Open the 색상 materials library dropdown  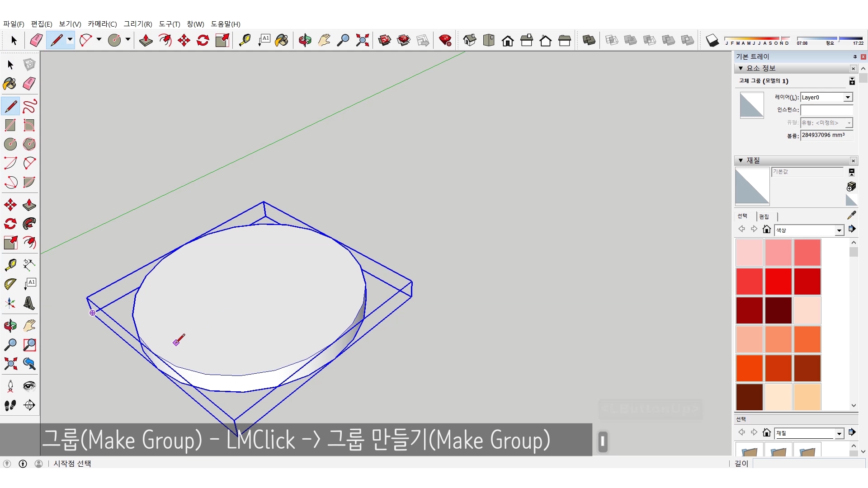(x=839, y=230)
